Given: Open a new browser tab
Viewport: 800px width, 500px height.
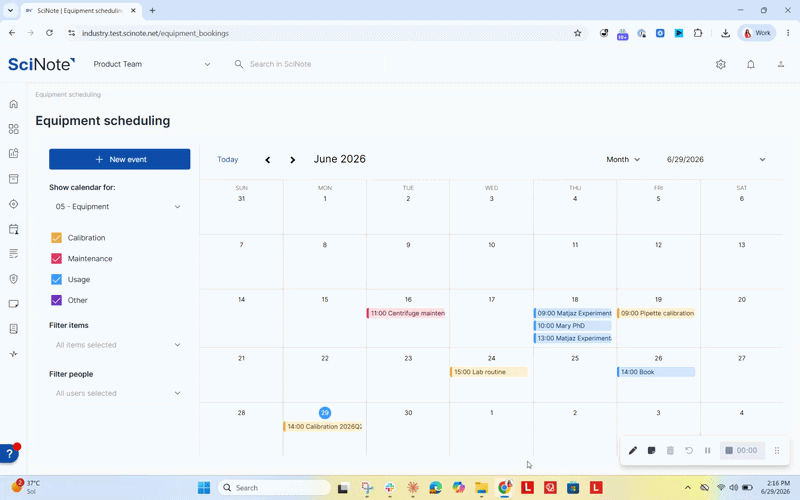Looking at the screenshot, I should click(152, 10).
